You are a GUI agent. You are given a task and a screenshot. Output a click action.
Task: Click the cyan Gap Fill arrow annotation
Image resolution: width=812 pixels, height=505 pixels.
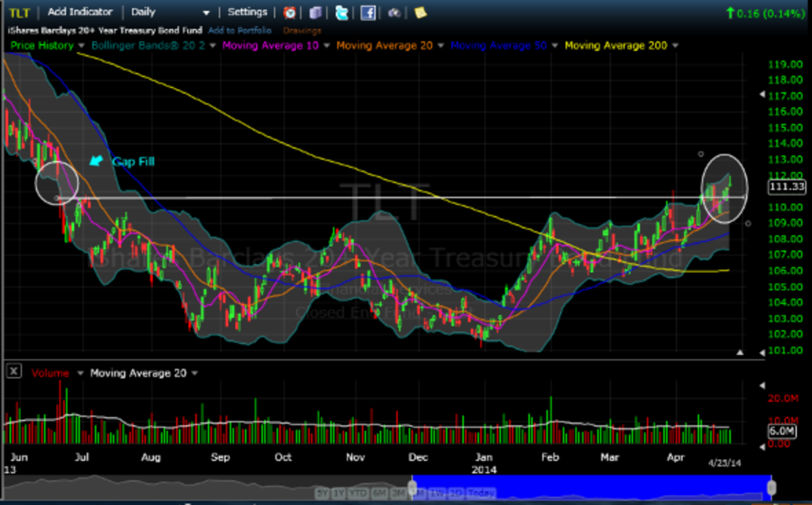tap(98, 161)
